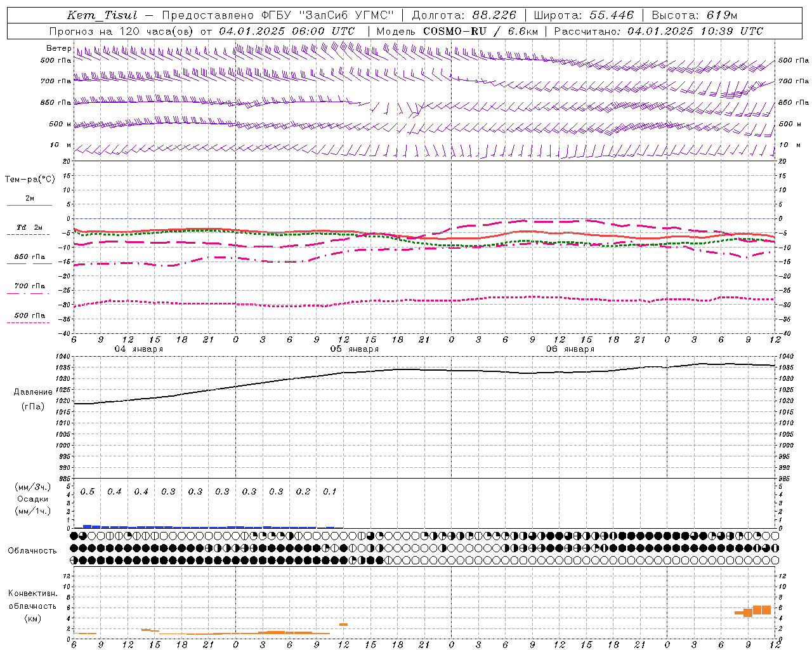812x650 pixels.
Task: Click the -40 value on right temperature axis
Action: [785, 333]
